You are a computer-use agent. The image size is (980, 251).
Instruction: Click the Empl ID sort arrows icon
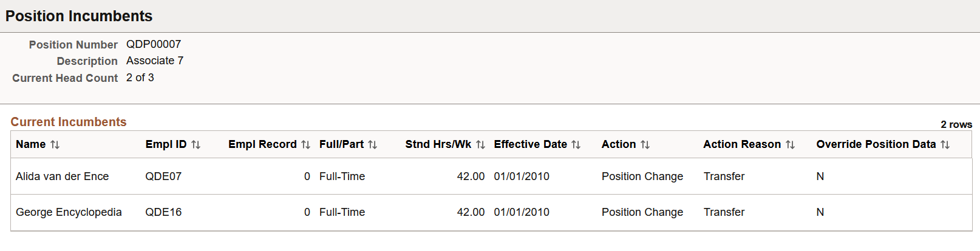click(196, 145)
